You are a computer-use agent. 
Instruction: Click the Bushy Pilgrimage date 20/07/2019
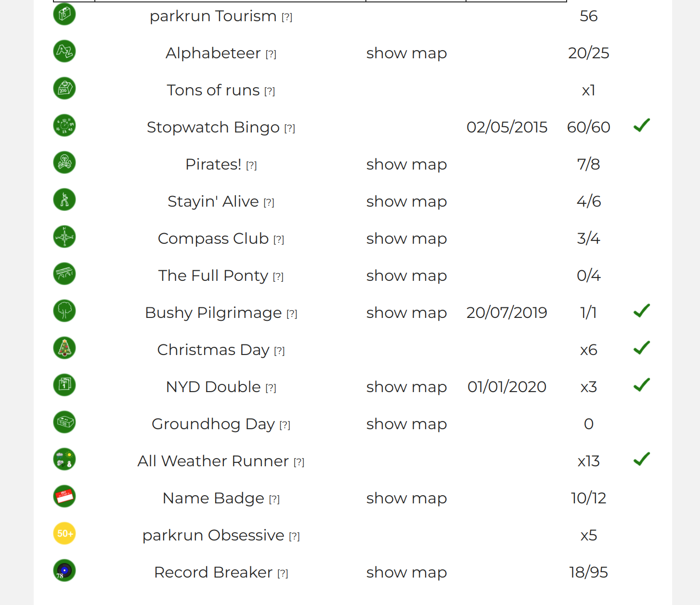506,313
